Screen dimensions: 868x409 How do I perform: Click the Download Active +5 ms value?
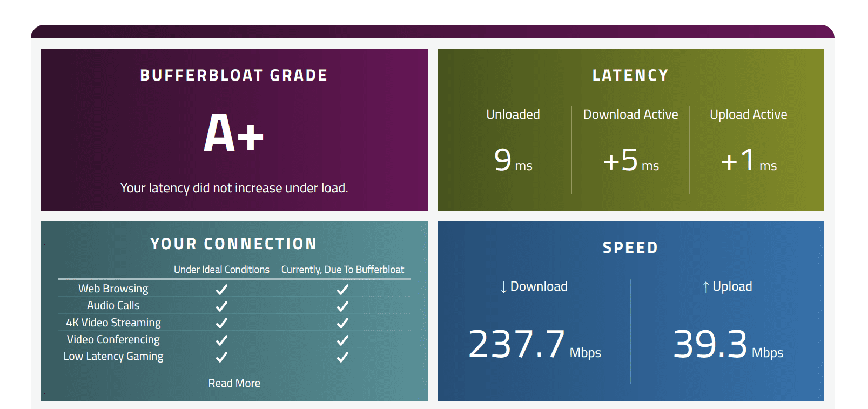click(631, 160)
